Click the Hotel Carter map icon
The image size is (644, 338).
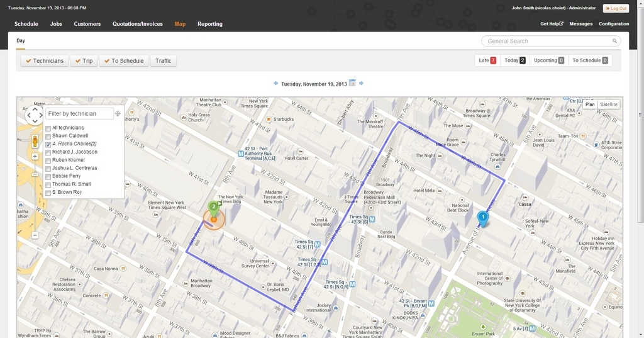[301, 152]
